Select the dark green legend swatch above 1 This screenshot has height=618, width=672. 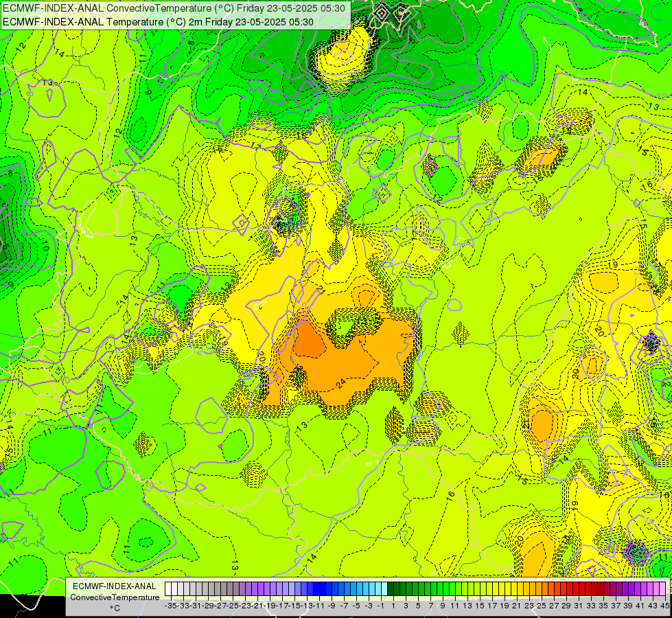click(x=391, y=589)
